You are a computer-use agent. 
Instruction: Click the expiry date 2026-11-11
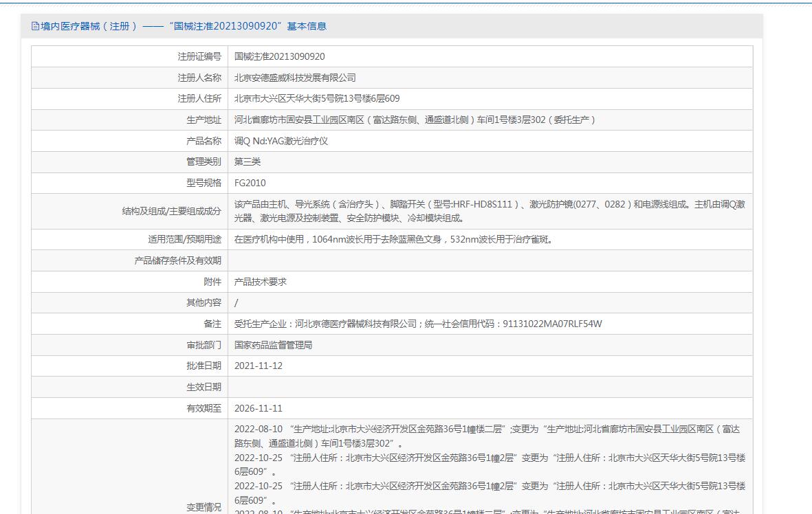259,408
